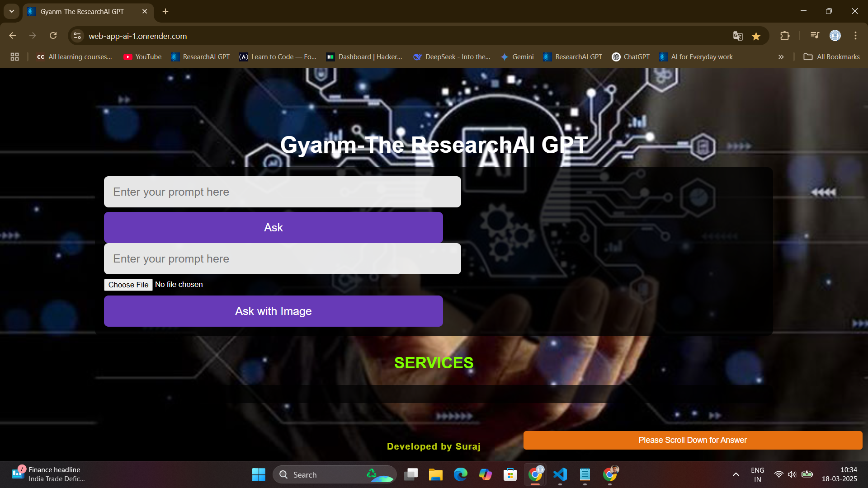Screen dimensions: 868x488
Task: Click the Choose File button
Action: point(128,285)
